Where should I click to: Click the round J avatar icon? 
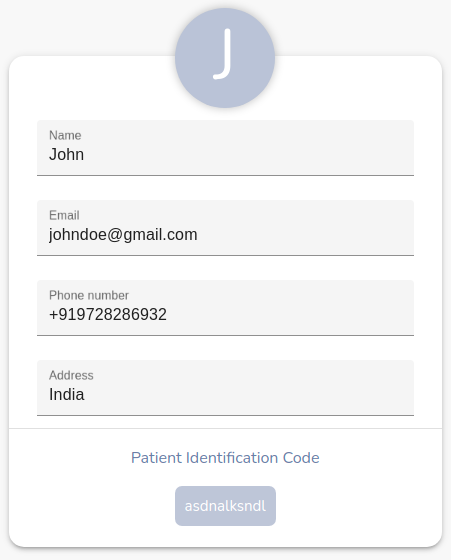225,58
